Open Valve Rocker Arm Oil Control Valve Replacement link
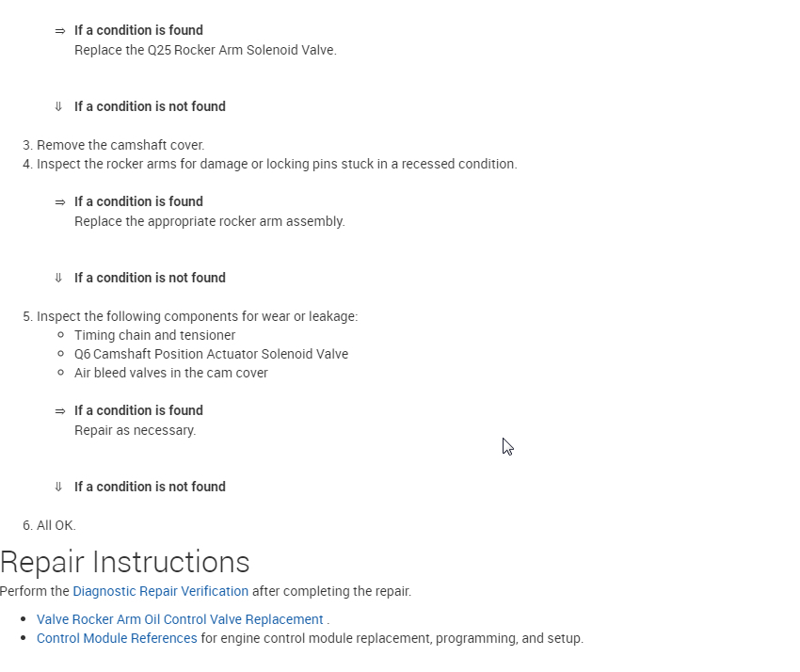This screenshot has height=672, width=800. (180, 619)
